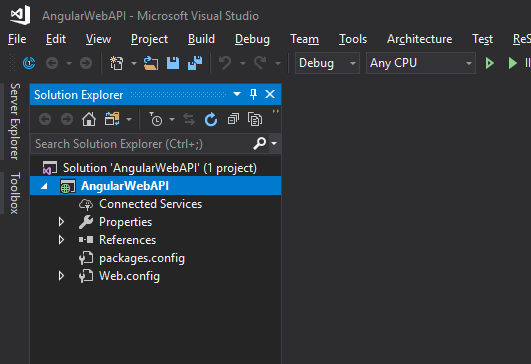
Task: Click the New Project toolbar icon
Action: pyautogui.click(x=117, y=63)
